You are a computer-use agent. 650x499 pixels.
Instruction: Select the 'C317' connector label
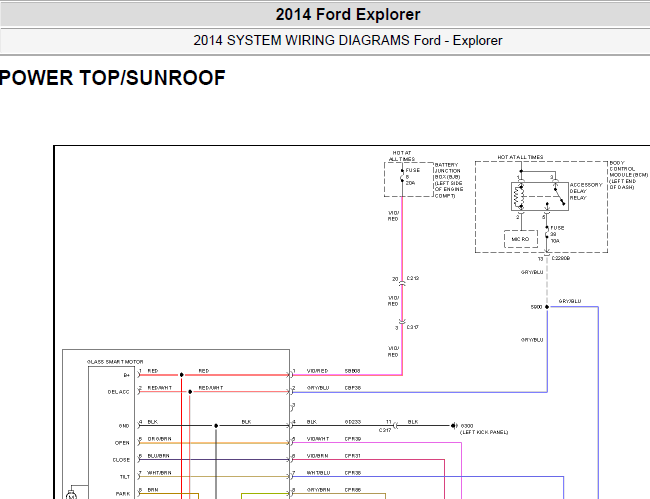[x=412, y=327]
